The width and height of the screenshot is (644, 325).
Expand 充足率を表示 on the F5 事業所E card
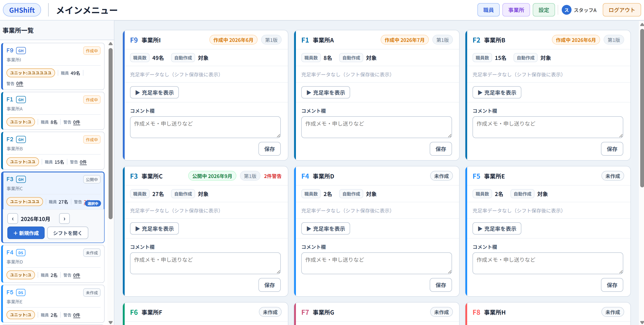click(x=497, y=229)
